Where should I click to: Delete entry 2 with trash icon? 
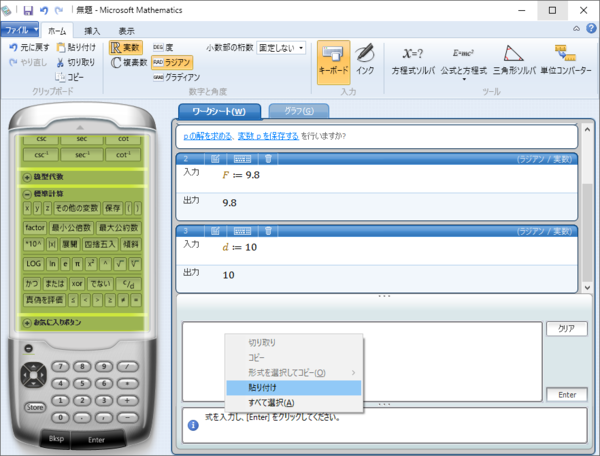[x=268, y=159]
